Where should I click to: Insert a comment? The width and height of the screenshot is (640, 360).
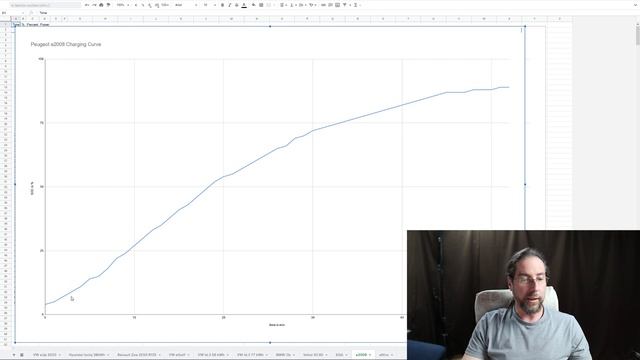pos(331,5)
